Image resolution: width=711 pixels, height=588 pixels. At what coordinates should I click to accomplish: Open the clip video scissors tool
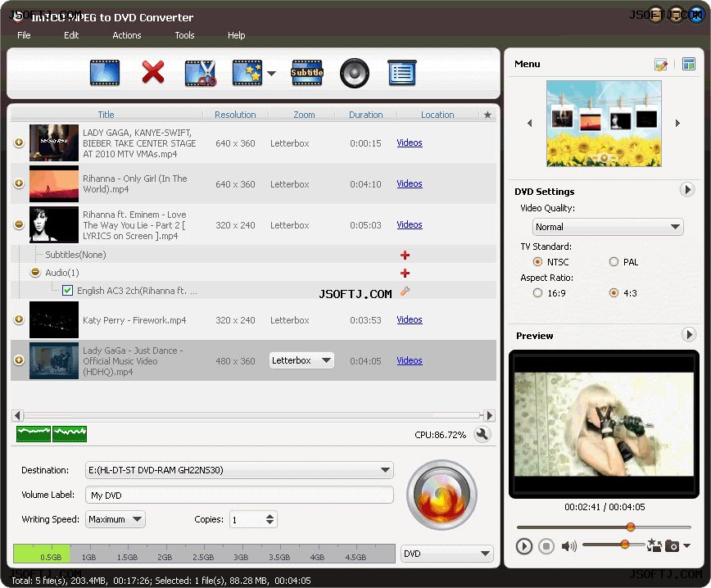[201, 73]
